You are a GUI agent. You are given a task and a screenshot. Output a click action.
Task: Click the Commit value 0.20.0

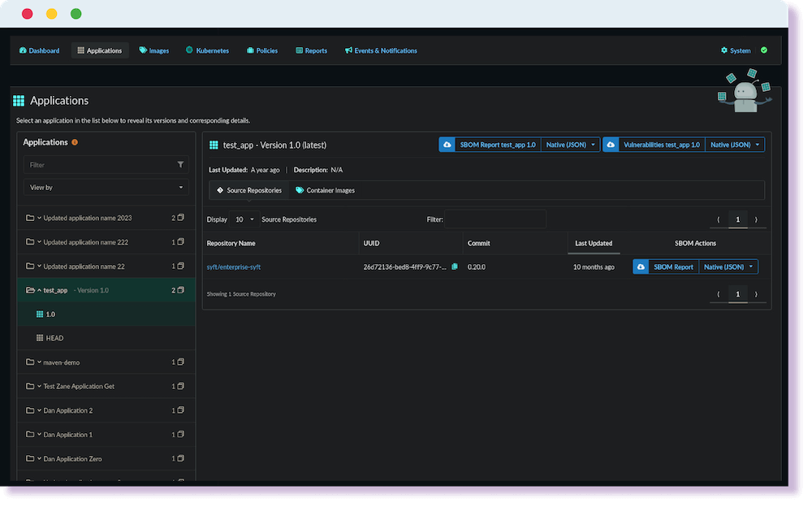coord(477,267)
